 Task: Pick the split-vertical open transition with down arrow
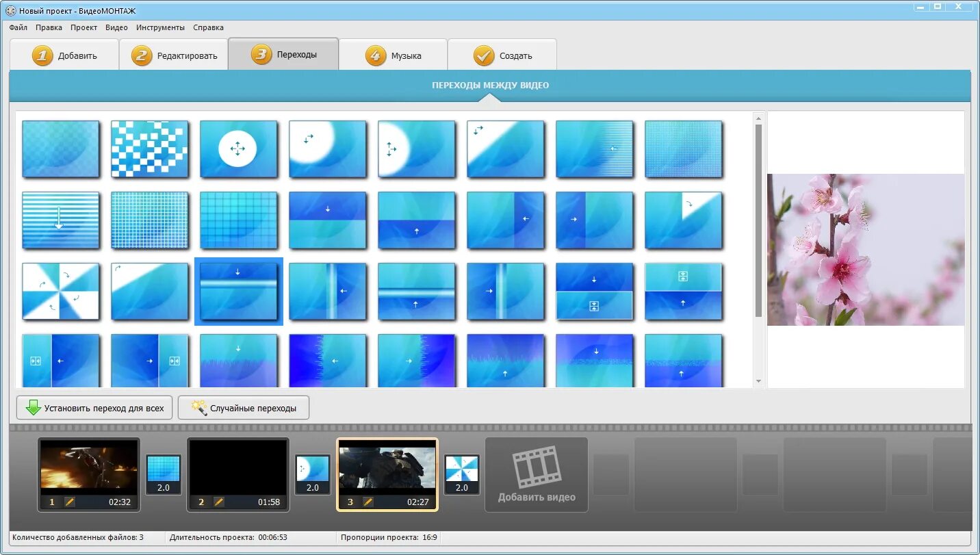coord(595,291)
